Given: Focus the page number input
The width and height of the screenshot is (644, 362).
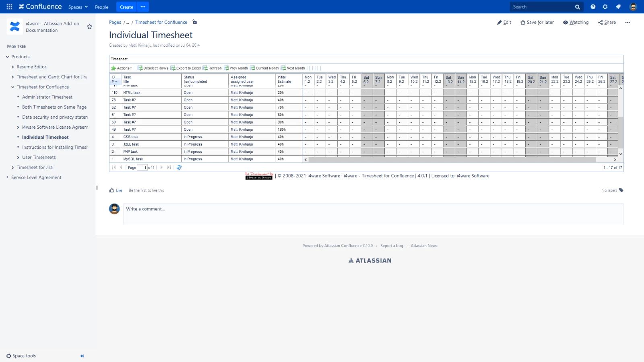Looking at the screenshot, I should (142, 167).
